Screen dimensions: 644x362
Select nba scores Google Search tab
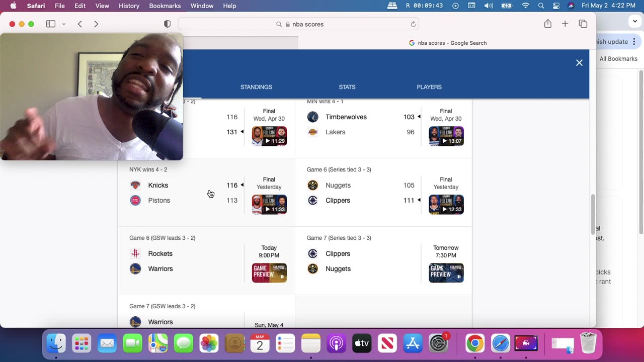tap(447, 43)
